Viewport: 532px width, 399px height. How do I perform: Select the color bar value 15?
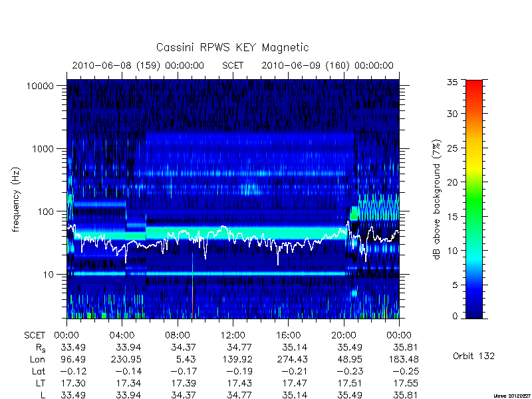point(452,217)
